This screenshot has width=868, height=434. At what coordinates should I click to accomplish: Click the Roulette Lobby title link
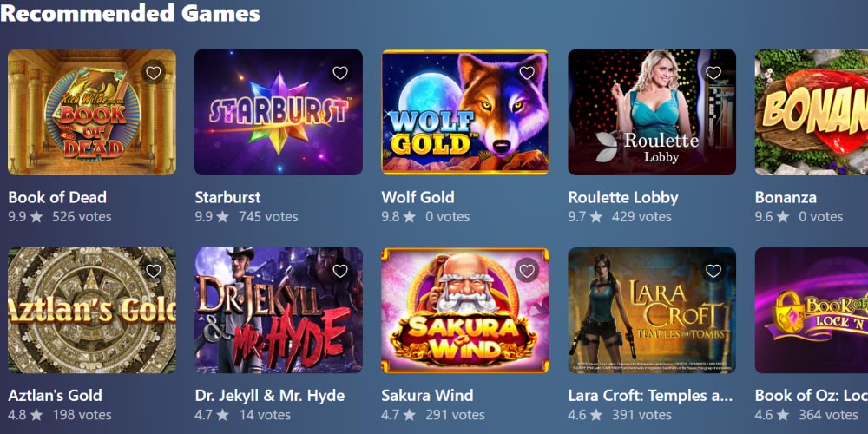coord(623,197)
